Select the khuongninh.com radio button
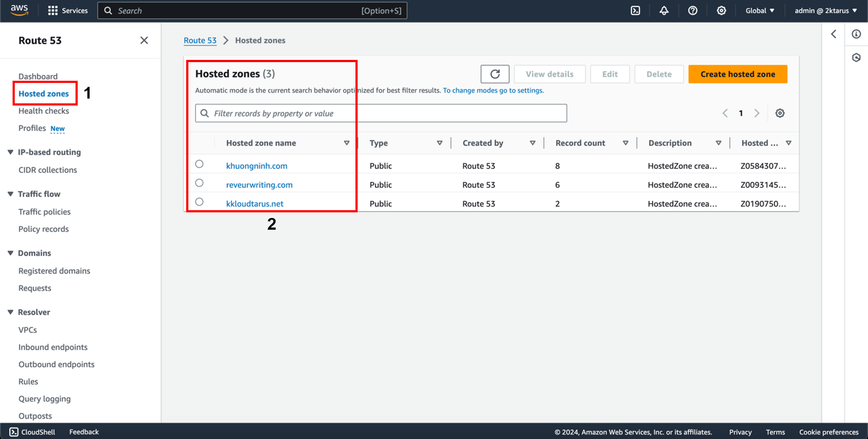The image size is (868, 439). tap(199, 164)
